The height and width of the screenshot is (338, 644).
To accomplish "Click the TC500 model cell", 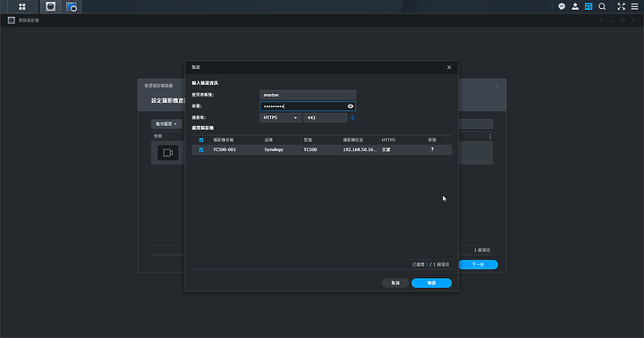I will 310,150.
